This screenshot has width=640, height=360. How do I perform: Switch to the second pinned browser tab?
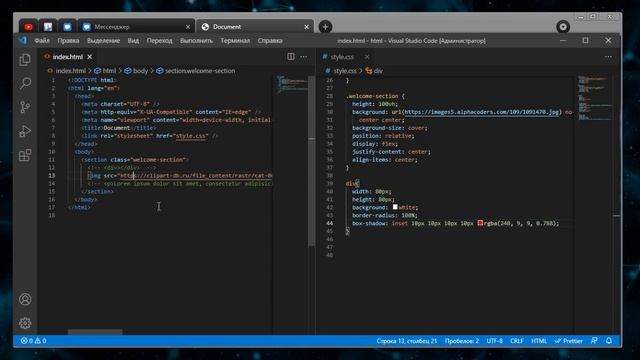(48, 27)
